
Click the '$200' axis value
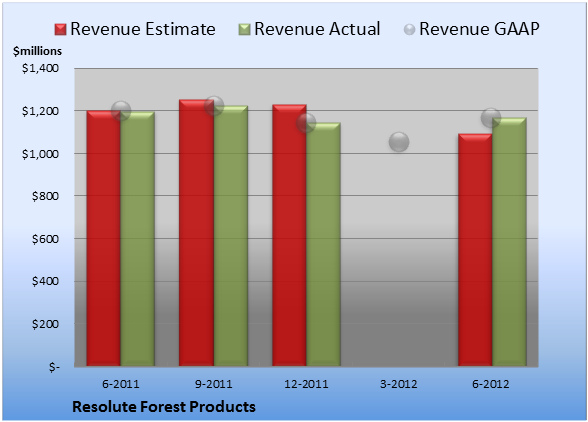coord(45,324)
